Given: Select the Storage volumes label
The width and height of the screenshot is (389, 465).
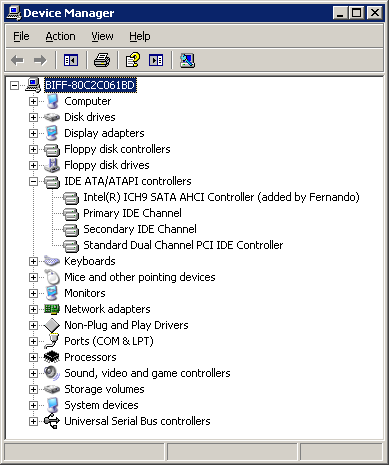Looking at the screenshot, I should (x=104, y=389).
